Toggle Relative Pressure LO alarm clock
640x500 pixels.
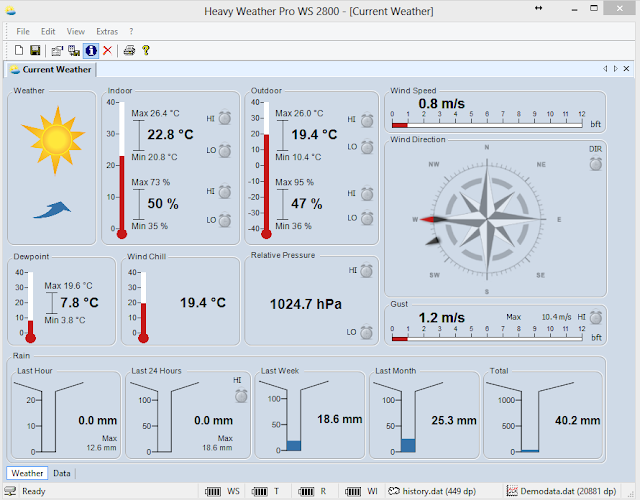pyautogui.click(x=367, y=332)
